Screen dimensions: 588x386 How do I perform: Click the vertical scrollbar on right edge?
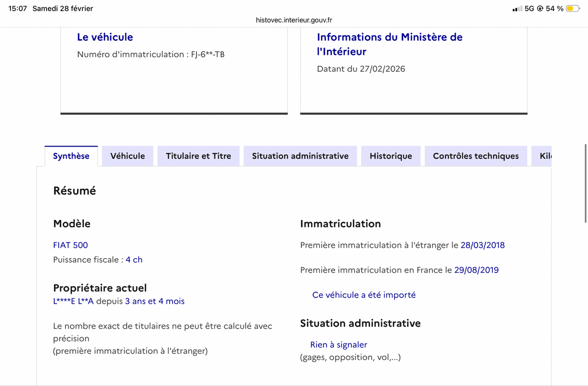click(x=586, y=184)
